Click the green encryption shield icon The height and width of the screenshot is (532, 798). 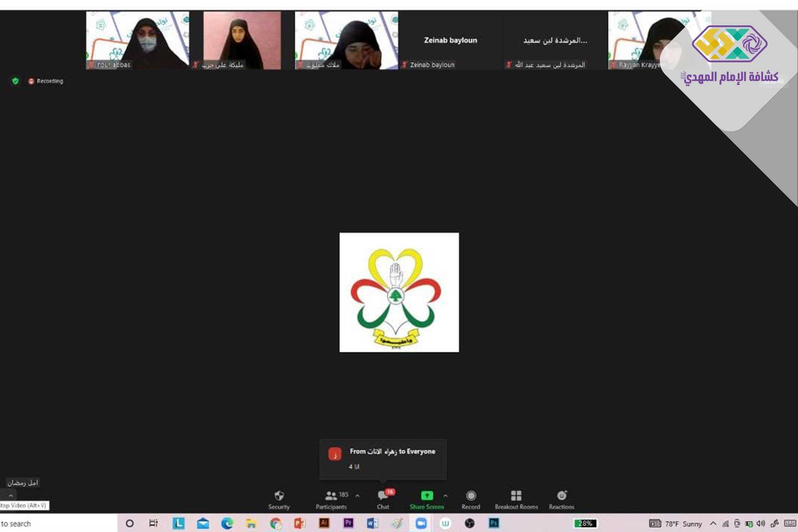(15, 81)
